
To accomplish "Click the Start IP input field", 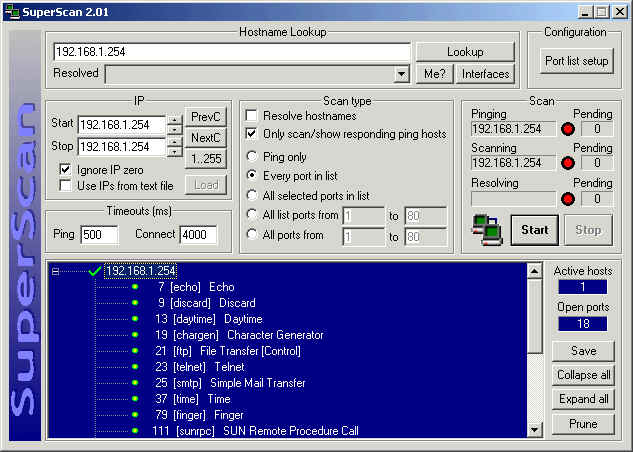I will [122, 125].
